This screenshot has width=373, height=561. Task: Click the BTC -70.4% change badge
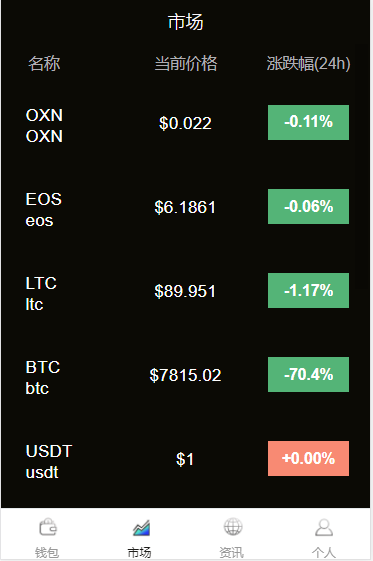[308, 375]
